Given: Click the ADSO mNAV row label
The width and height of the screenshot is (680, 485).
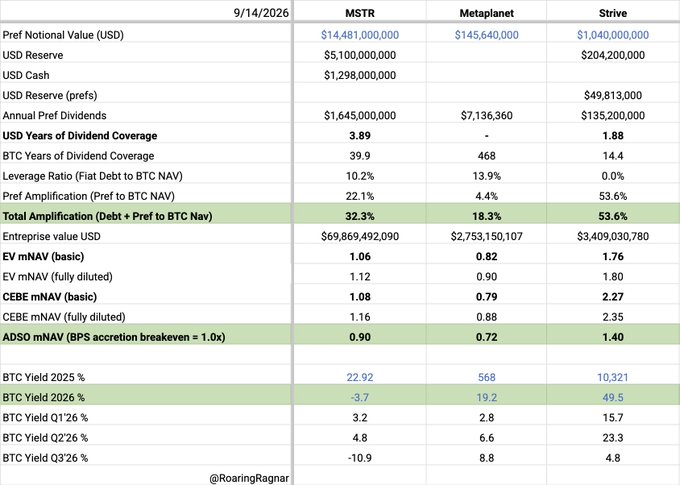Looking at the screenshot, I should click(114, 337).
